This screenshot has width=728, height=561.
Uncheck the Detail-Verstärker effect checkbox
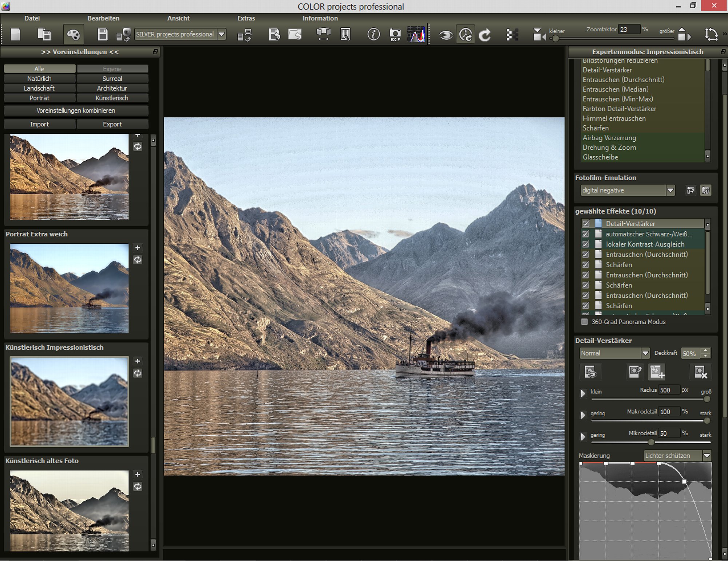pos(586,223)
